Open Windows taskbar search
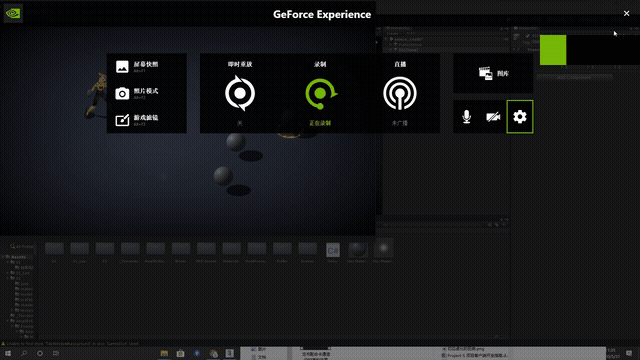The height and width of the screenshot is (360, 640). tap(24, 353)
